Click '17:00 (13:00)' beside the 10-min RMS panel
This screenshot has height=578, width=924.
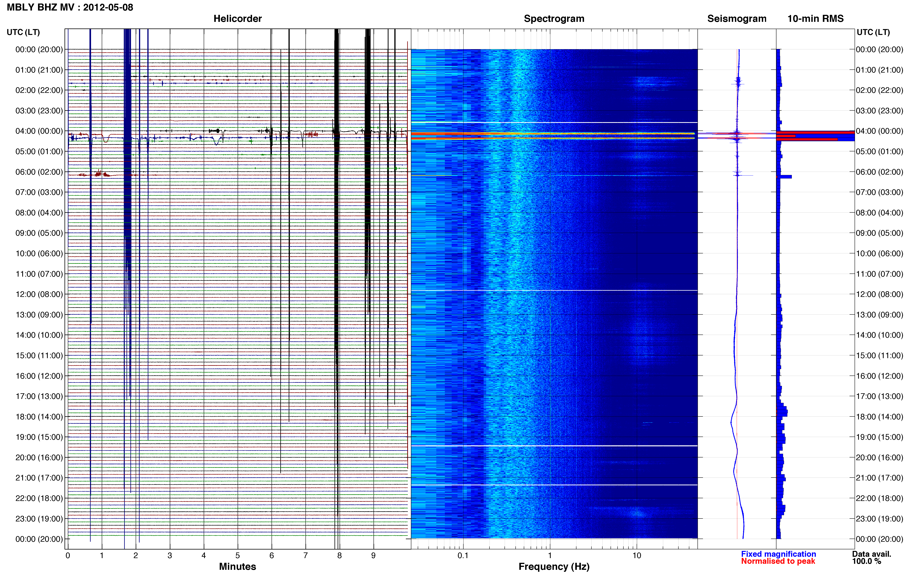point(879,396)
